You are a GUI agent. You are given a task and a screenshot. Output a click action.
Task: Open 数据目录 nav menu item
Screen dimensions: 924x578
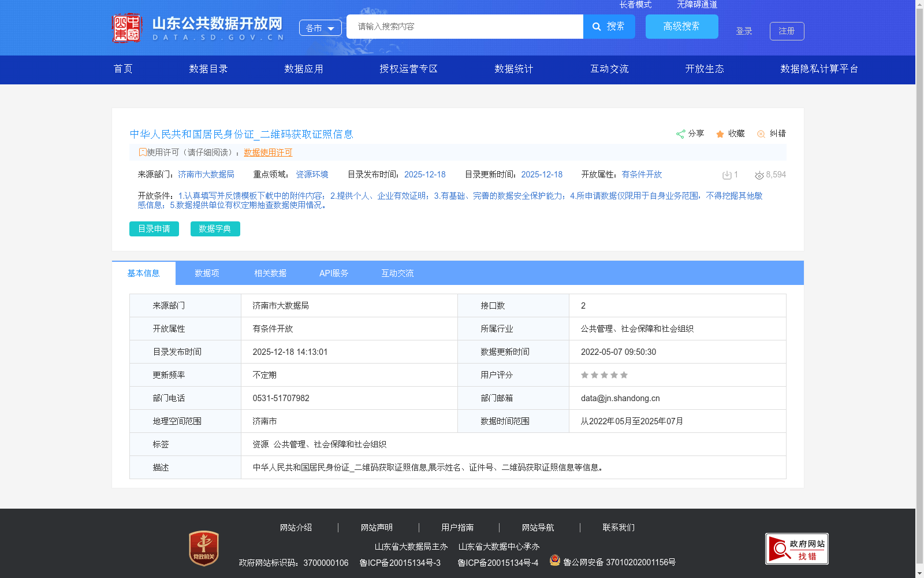[208, 69]
